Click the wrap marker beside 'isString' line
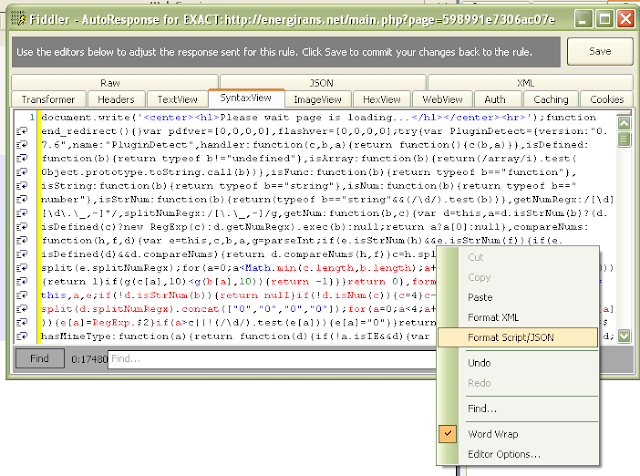 (22, 186)
